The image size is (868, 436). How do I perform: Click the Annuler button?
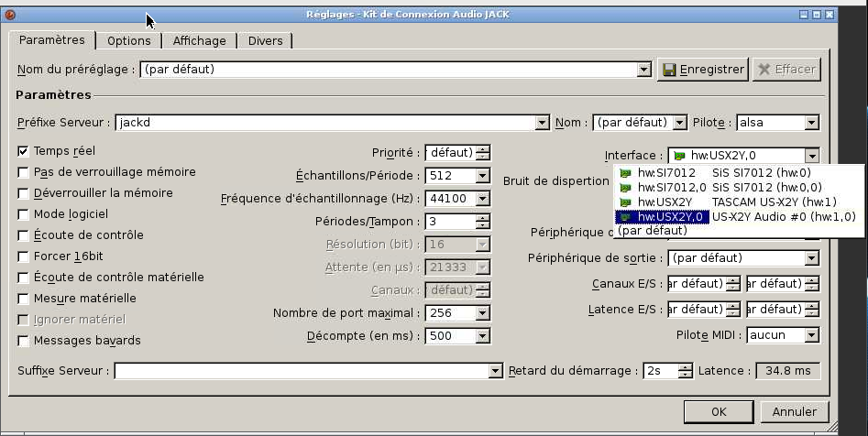click(x=795, y=411)
